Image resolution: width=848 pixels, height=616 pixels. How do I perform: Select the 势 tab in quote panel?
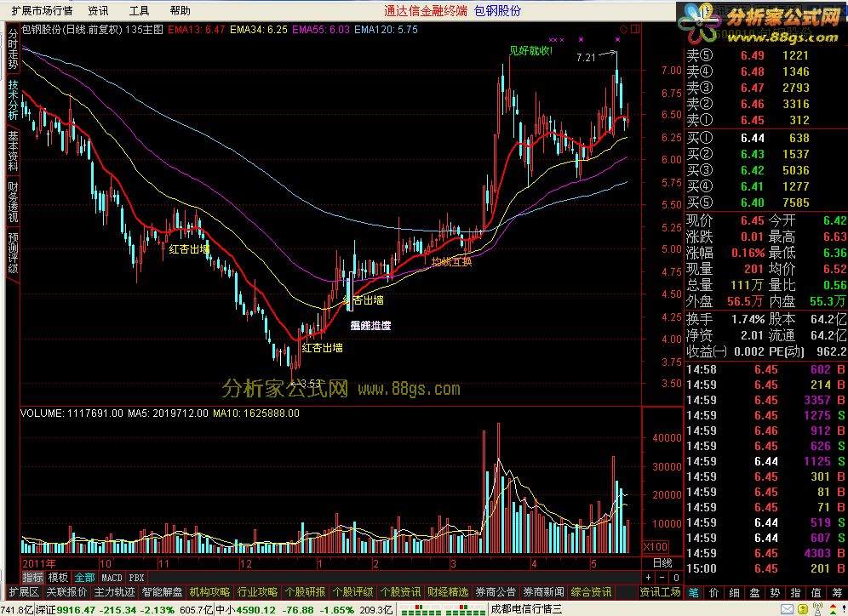pos(776,593)
